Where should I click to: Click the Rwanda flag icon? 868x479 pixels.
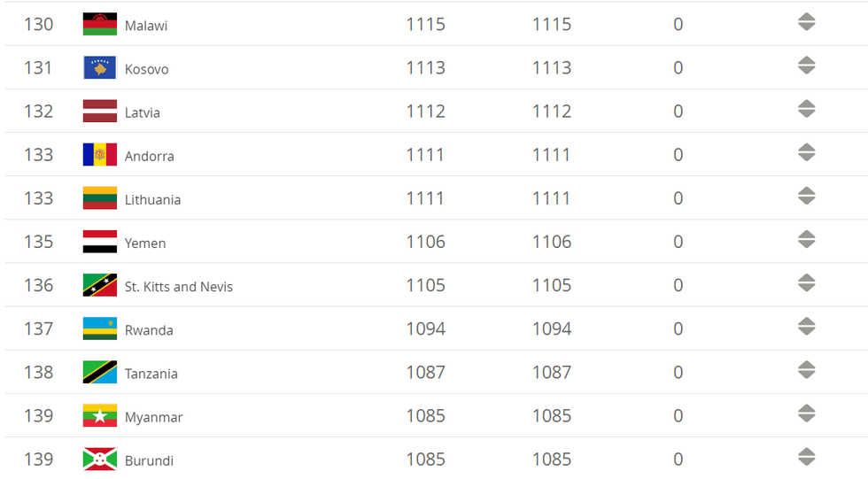tap(100, 328)
